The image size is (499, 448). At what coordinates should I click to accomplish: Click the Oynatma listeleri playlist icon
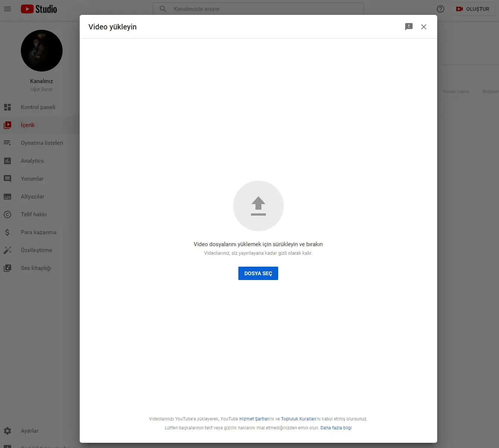point(7,143)
